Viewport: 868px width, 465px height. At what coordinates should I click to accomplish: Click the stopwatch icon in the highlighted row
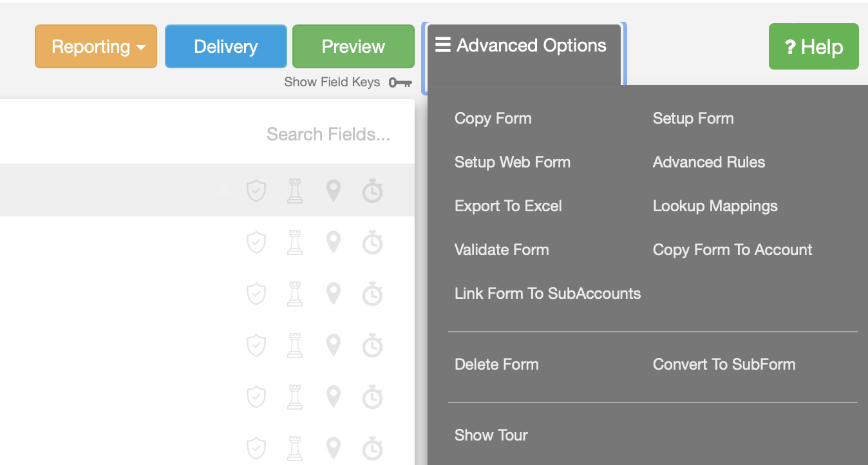pyautogui.click(x=372, y=191)
